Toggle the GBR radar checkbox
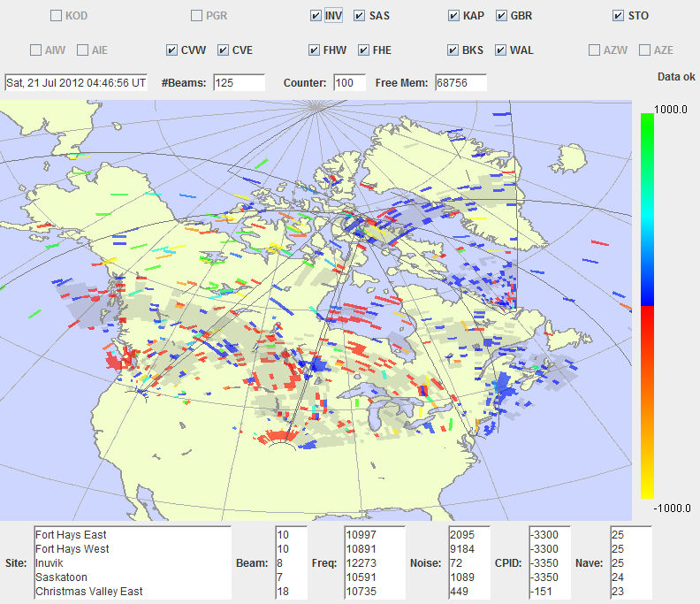 click(x=501, y=16)
